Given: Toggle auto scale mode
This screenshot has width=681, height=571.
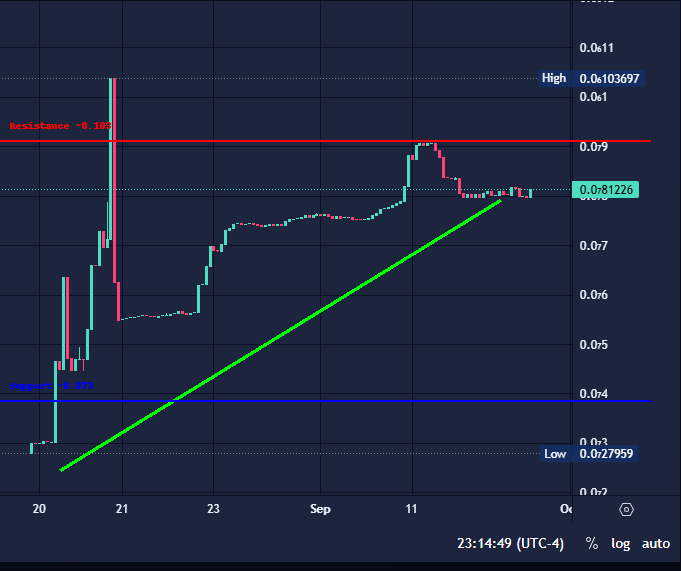Looking at the screenshot, I should [x=656, y=544].
